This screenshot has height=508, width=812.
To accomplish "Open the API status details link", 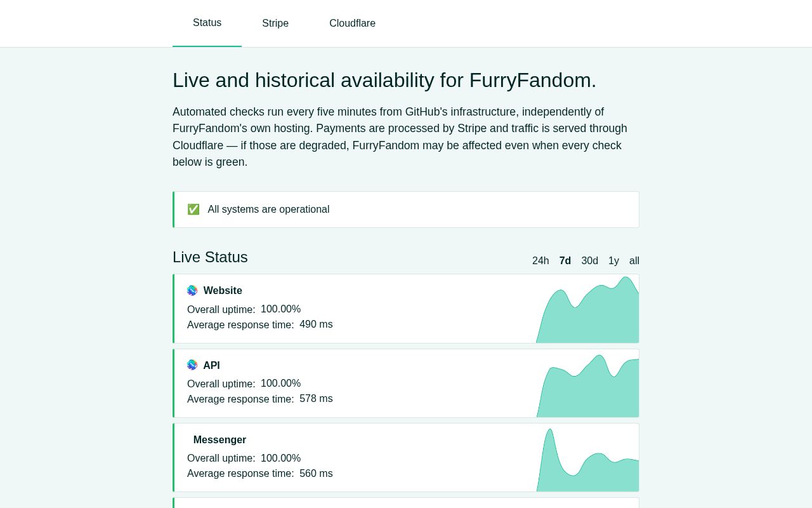I will click(x=211, y=366).
